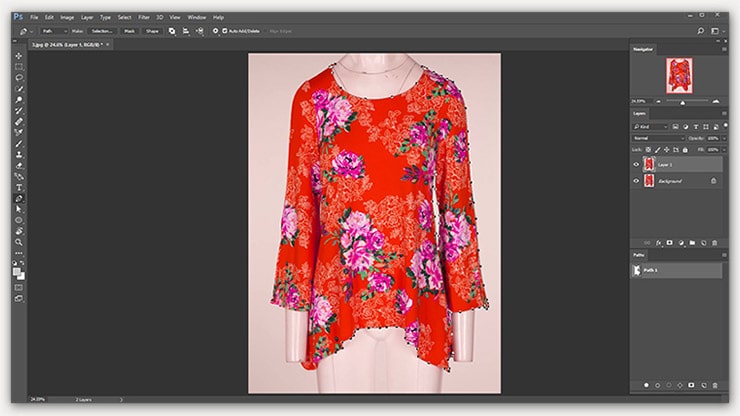
Task: Open the pen tool preset picker
Action: tap(25, 31)
